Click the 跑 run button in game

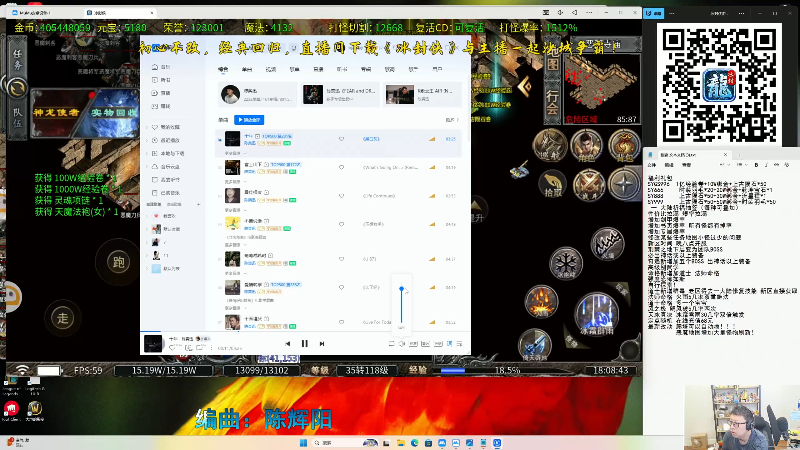pos(118,262)
